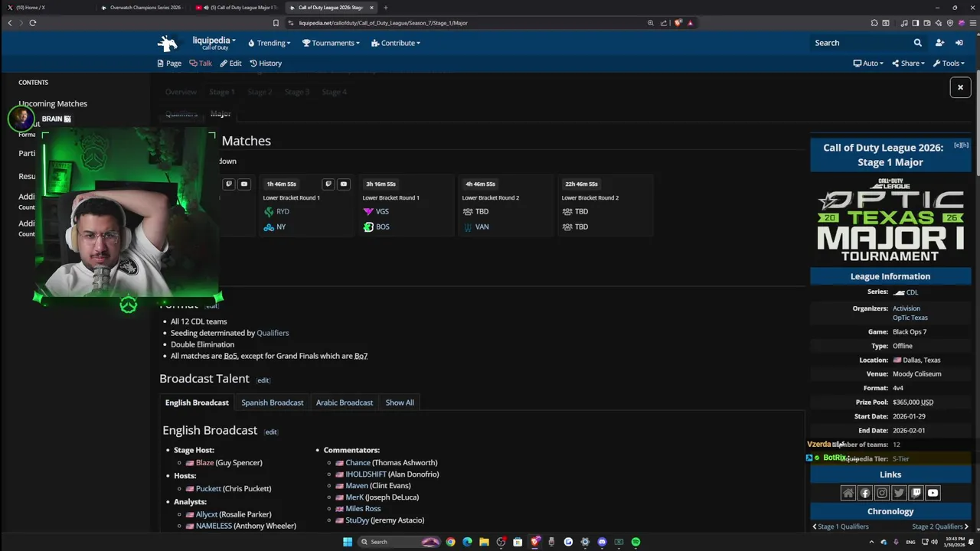Click the search magnifier icon on Liquipedia
The width and height of the screenshot is (980, 551).
[917, 43]
